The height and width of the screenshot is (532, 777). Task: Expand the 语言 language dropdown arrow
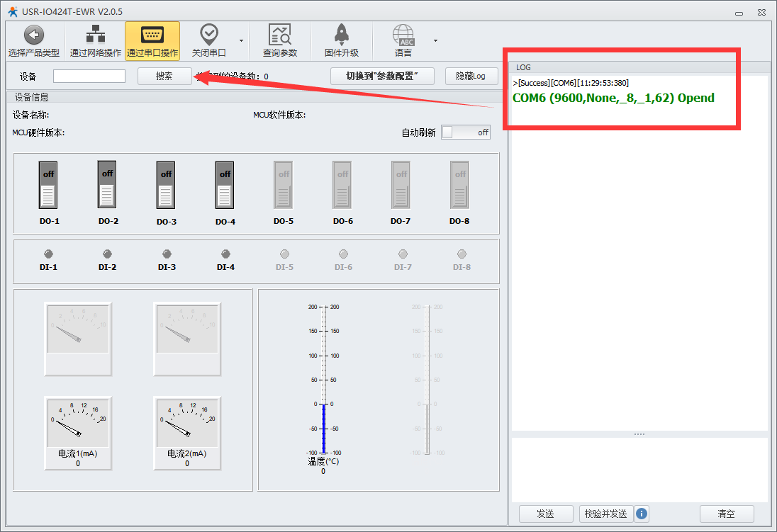435,40
